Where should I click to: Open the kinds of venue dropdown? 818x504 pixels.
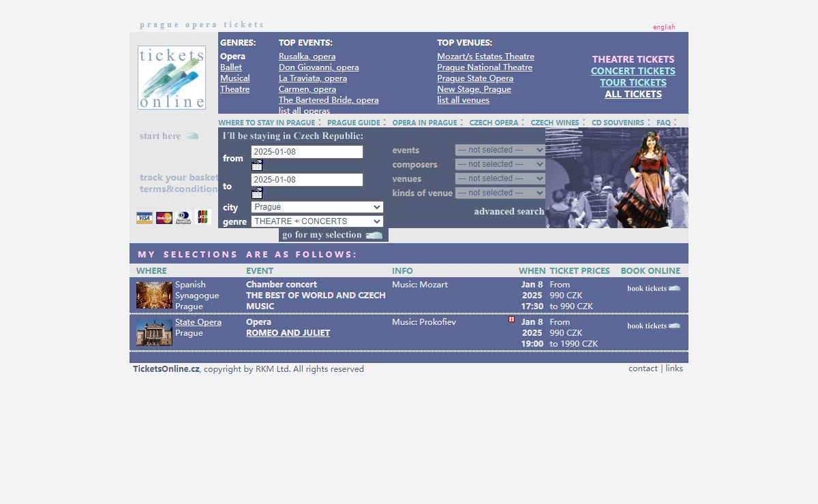pos(500,193)
